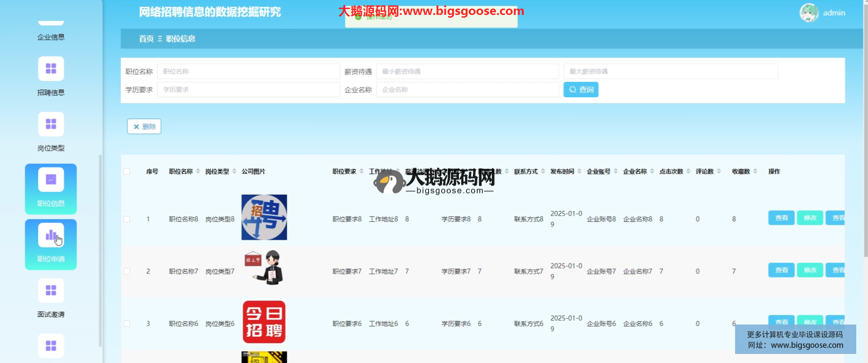Open the 面试邀请 sidebar icon
868x363 pixels.
tap(51, 291)
